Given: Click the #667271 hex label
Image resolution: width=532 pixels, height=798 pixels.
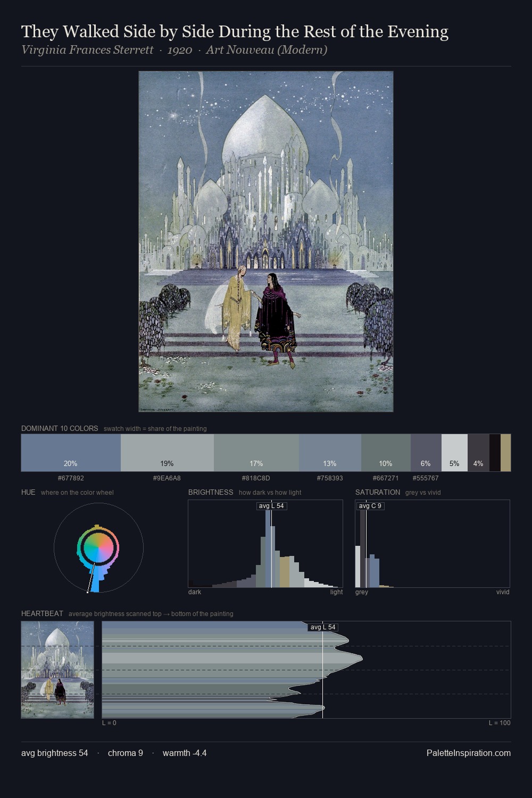Looking at the screenshot, I should [386, 478].
